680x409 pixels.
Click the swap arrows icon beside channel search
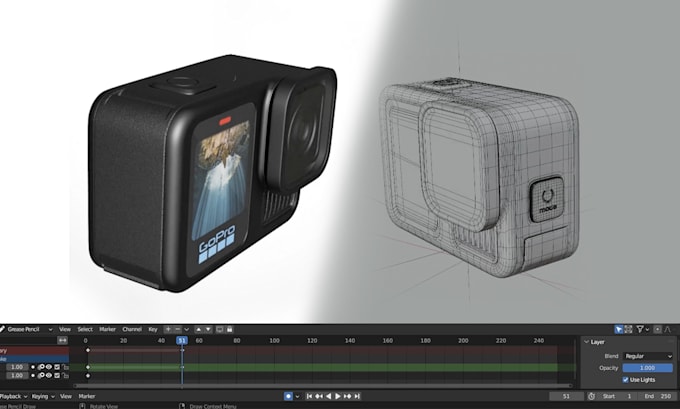coord(63,340)
